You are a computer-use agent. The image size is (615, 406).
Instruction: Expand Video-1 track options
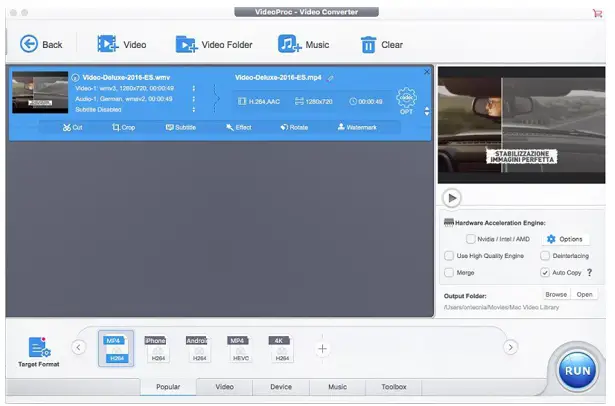click(194, 89)
